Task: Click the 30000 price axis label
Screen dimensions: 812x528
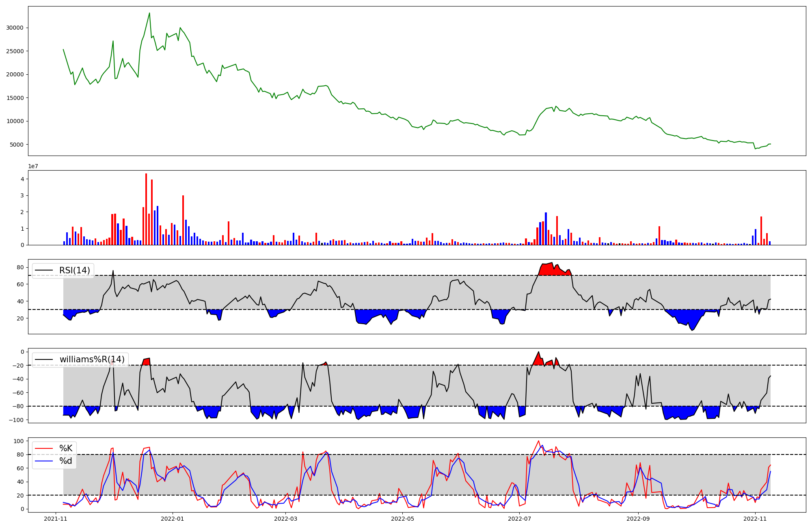Action: tap(15, 28)
